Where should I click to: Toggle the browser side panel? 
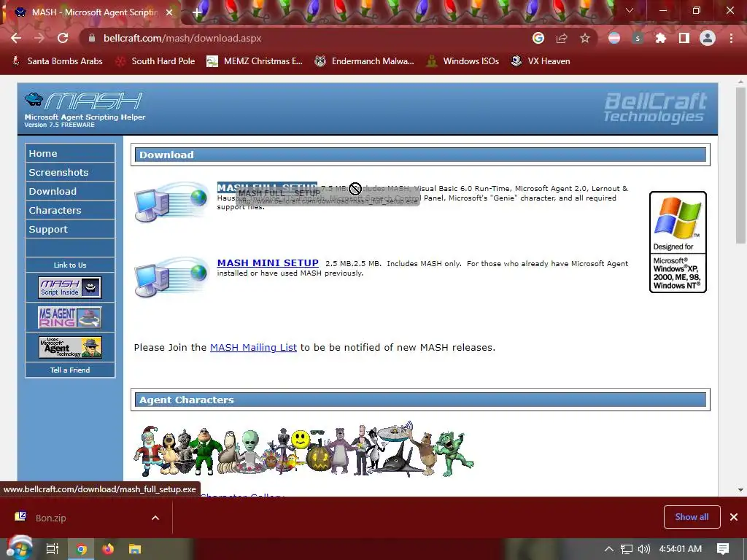coord(684,38)
